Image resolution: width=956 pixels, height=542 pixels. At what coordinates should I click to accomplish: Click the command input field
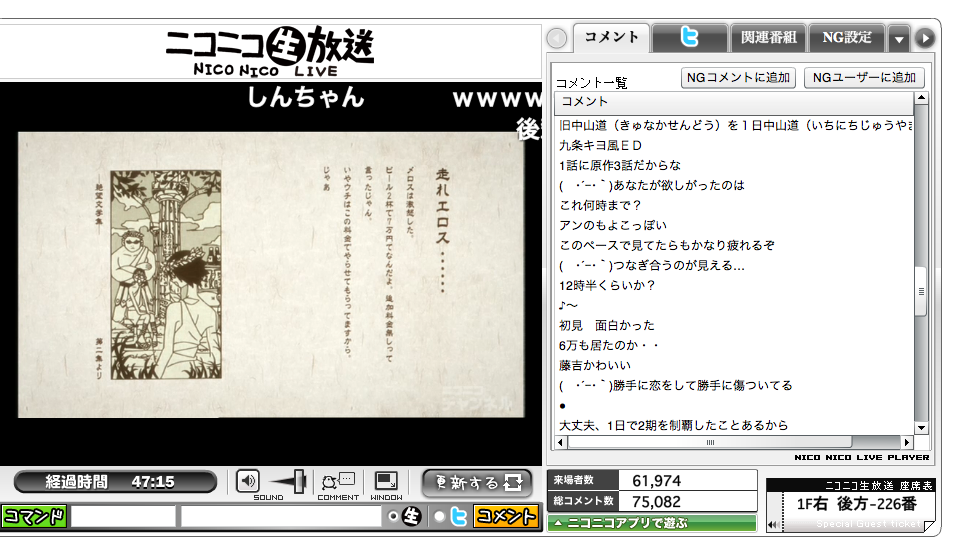[124, 516]
